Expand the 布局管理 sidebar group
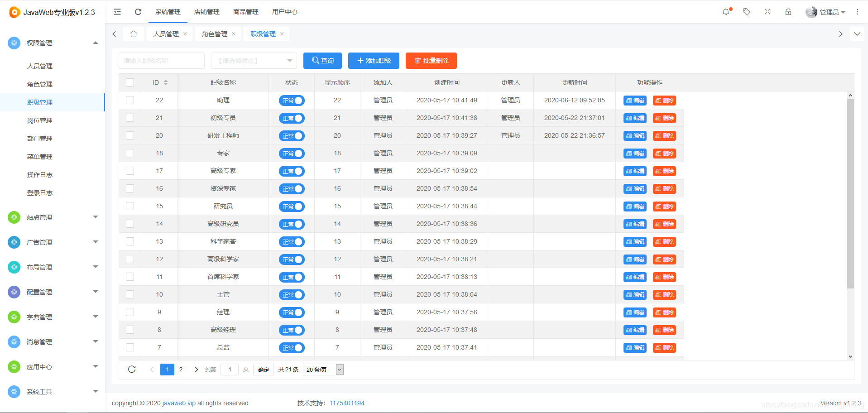 [x=96, y=267]
